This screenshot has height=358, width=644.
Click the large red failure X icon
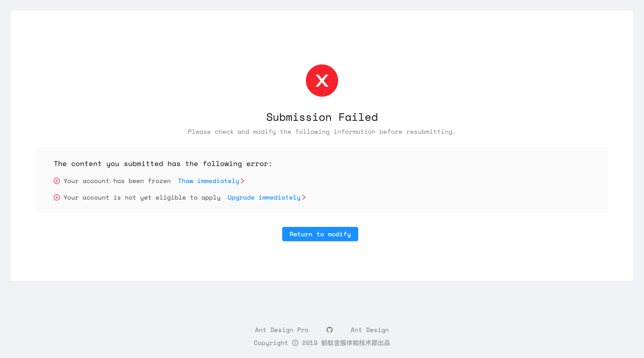(x=322, y=81)
